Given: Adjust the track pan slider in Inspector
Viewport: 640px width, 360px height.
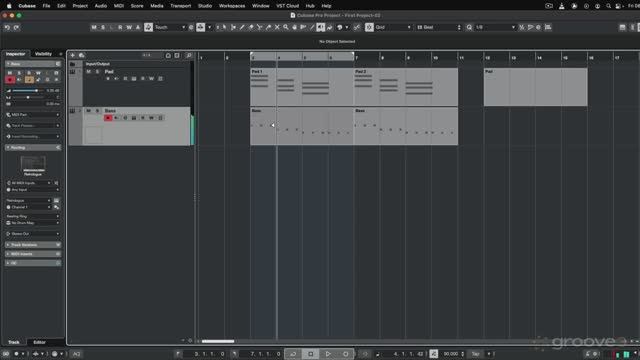Looking at the screenshot, I should tap(28, 97).
